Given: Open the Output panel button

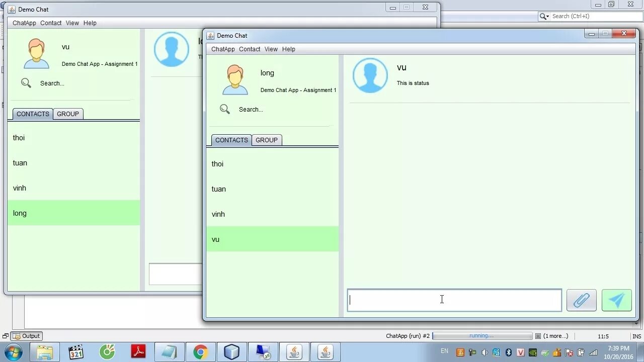Looking at the screenshot, I should [27, 336].
